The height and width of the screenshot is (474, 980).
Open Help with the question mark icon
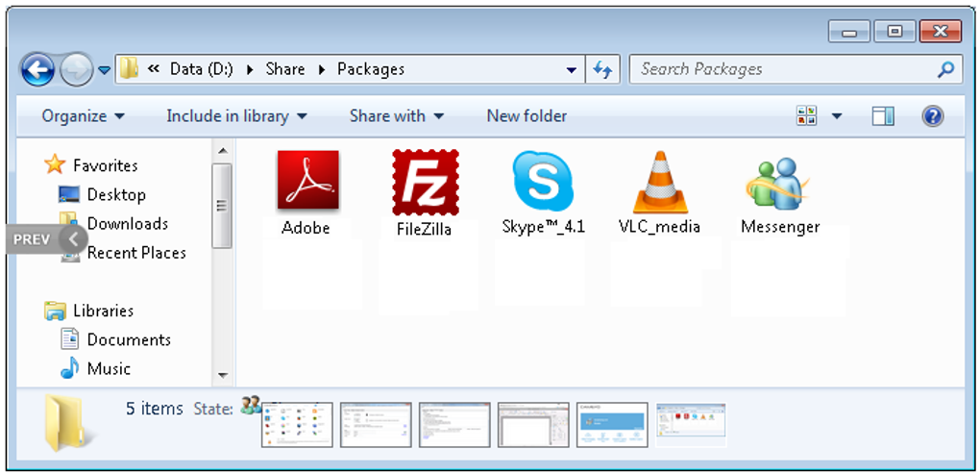click(x=933, y=115)
